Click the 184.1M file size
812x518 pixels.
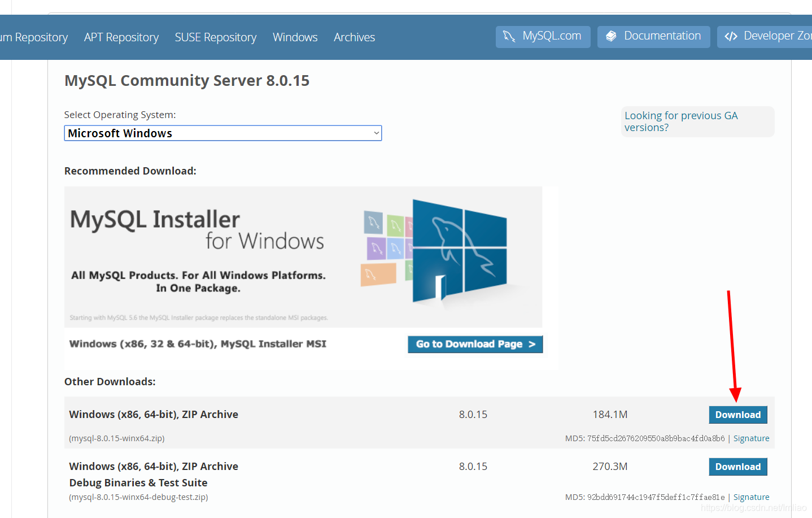pyautogui.click(x=610, y=415)
